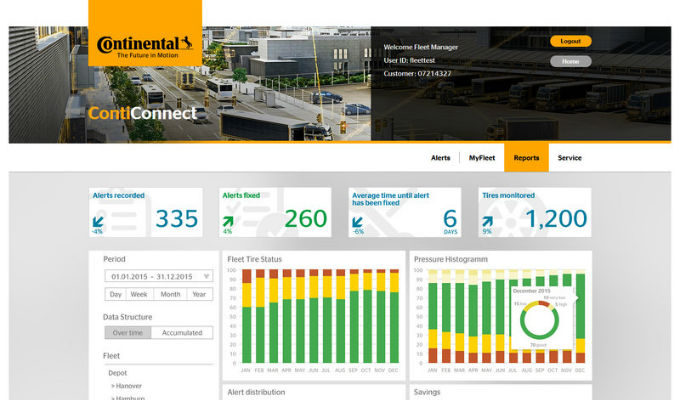Click the Customer: 07214327 text

click(417, 74)
